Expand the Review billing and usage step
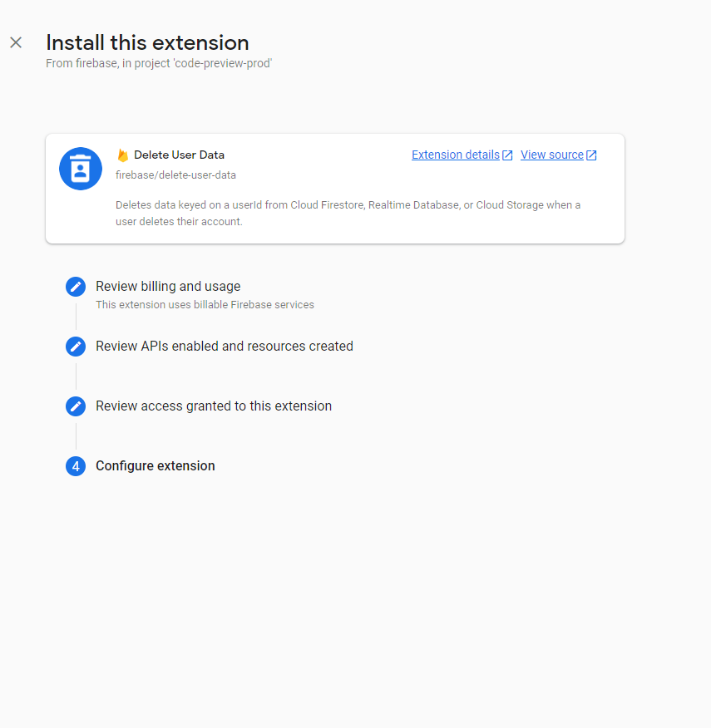 tap(168, 286)
